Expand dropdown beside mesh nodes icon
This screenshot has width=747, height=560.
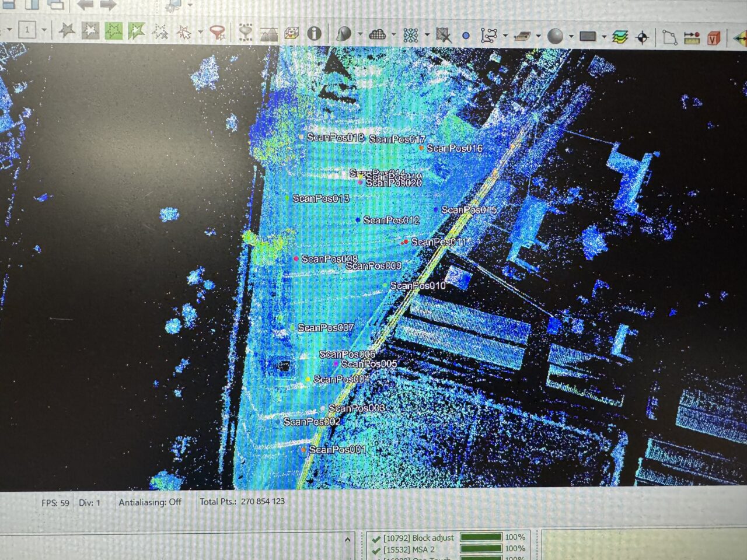click(427, 36)
